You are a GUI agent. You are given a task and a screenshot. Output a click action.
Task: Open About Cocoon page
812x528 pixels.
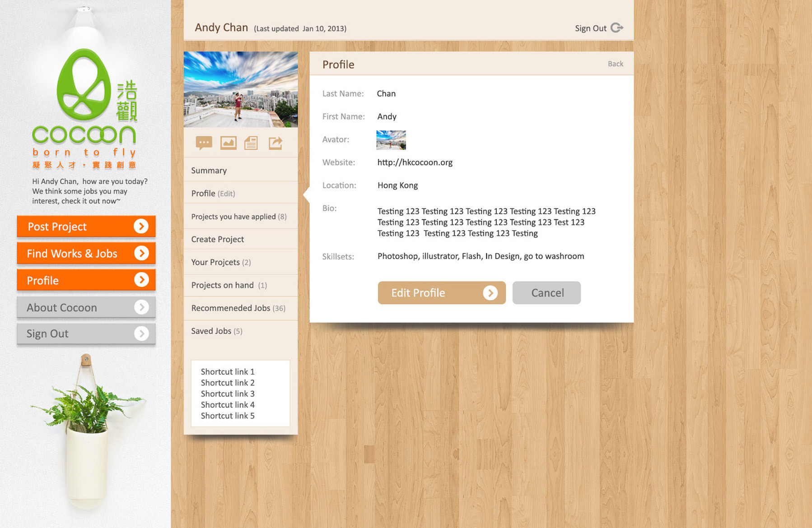click(86, 307)
